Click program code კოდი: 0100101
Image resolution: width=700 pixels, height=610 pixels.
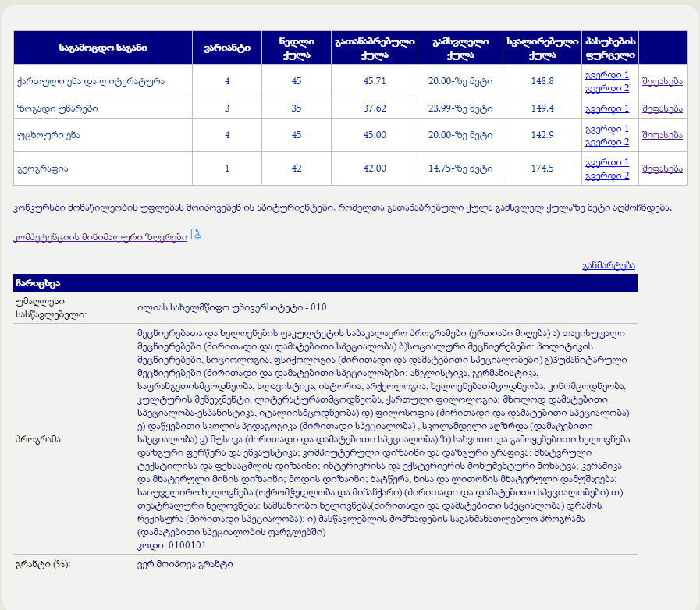pos(172,545)
